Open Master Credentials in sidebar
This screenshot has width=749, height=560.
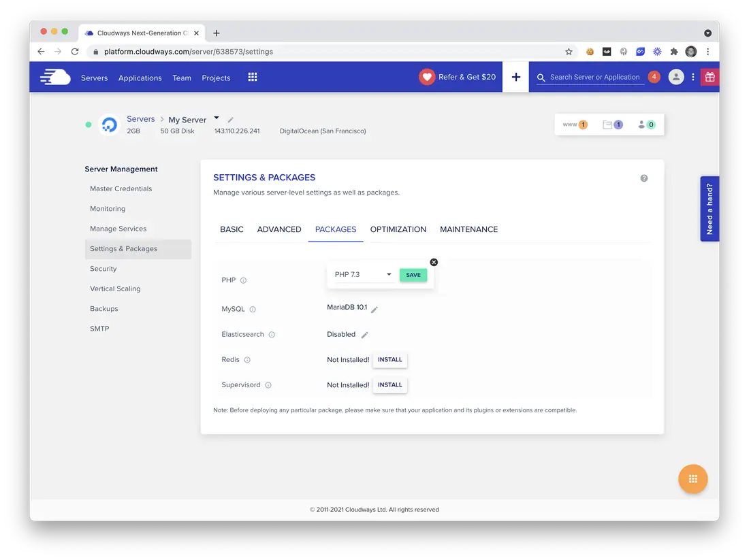121,188
